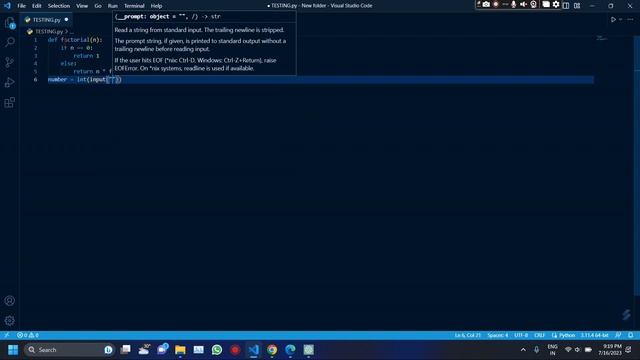The width and height of the screenshot is (640, 360).
Task: Open network and volume quick settings
Action: pos(578,350)
